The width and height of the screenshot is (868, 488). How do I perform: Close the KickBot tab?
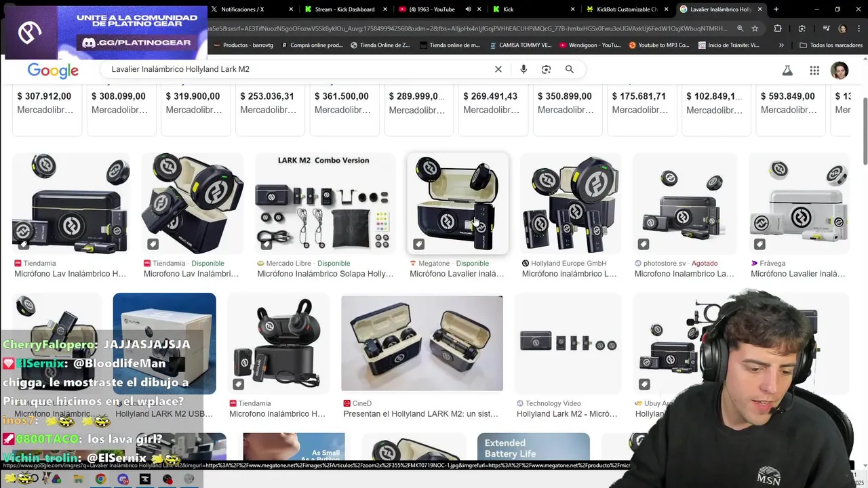666,9
